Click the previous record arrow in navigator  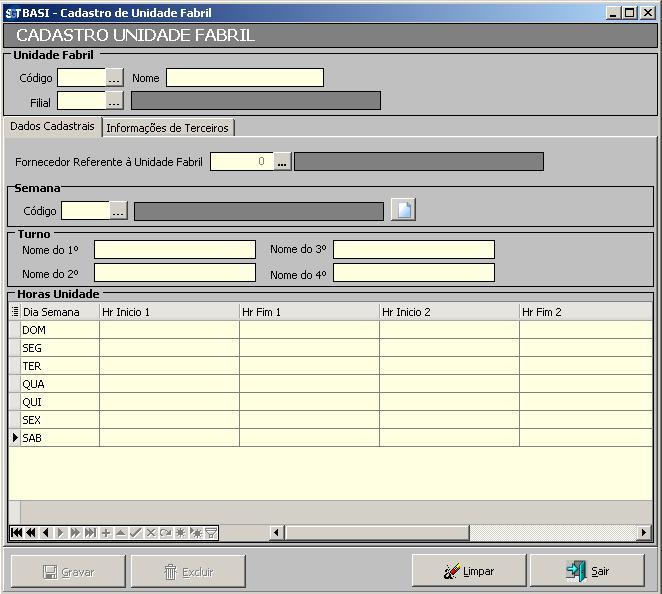click(46, 533)
